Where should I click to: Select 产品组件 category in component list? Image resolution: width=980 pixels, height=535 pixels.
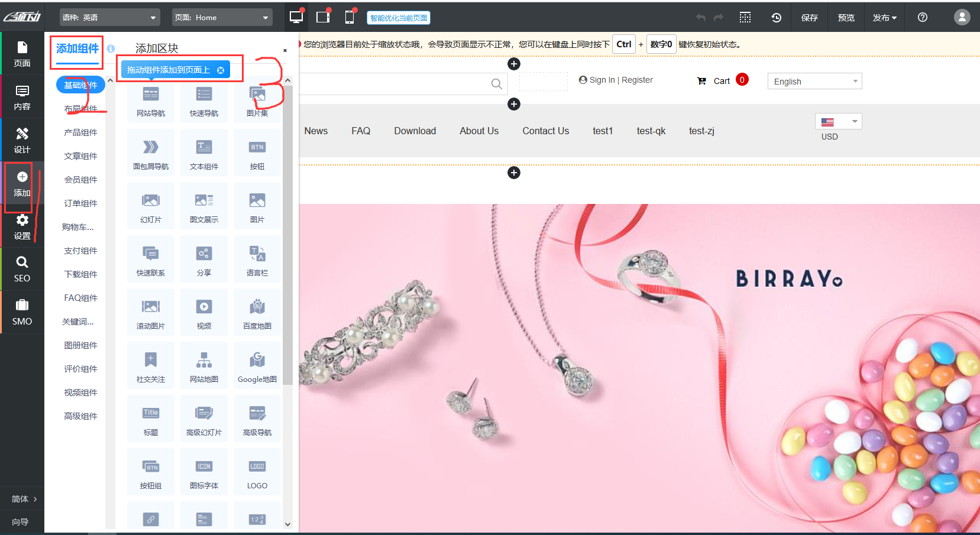click(80, 132)
